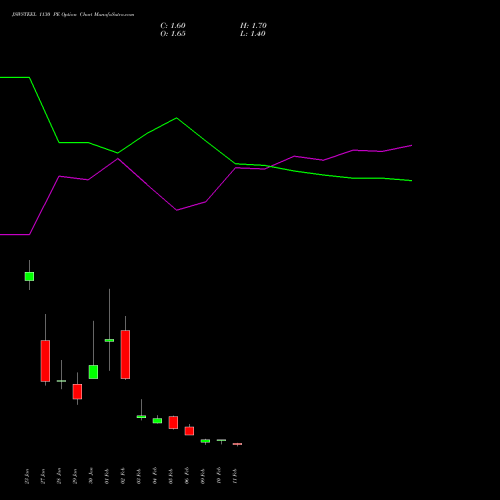The width and height of the screenshot is (500, 500).
Task: Click the red candle above 05 Feb
Action: (173, 422)
